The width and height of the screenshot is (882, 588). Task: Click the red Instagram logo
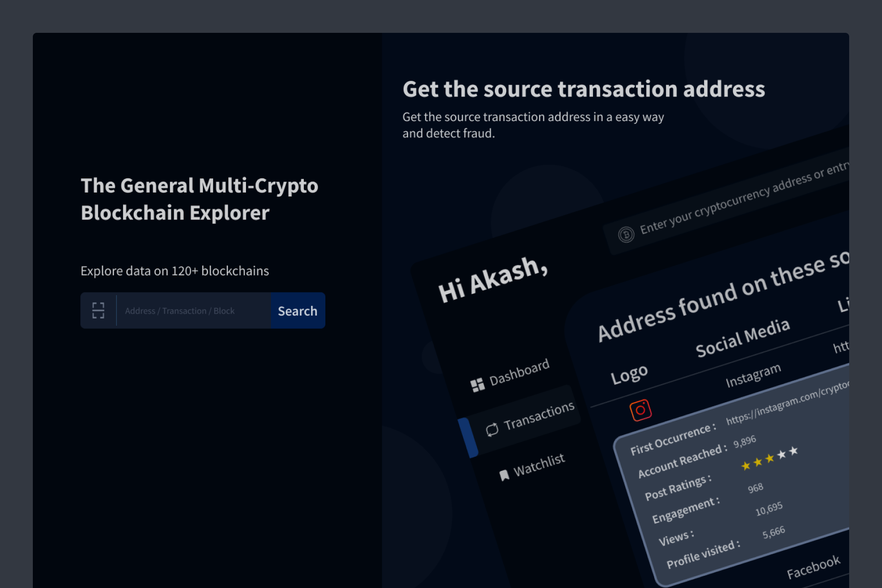[x=641, y=409]
